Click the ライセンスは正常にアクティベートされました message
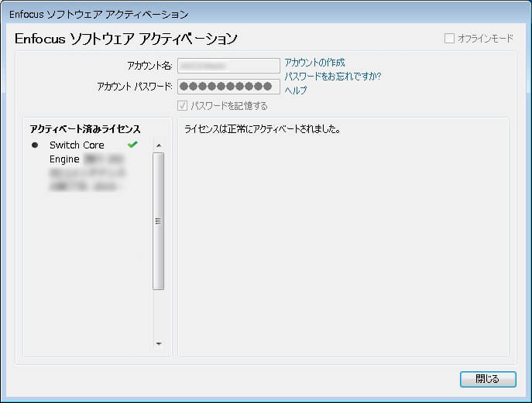 coord(263,129)
